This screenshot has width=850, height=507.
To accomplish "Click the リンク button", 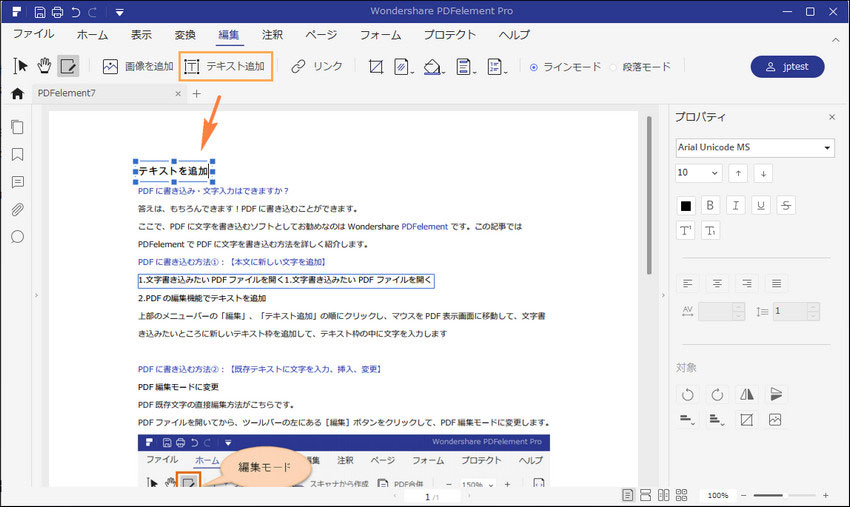I will point(317,66).
